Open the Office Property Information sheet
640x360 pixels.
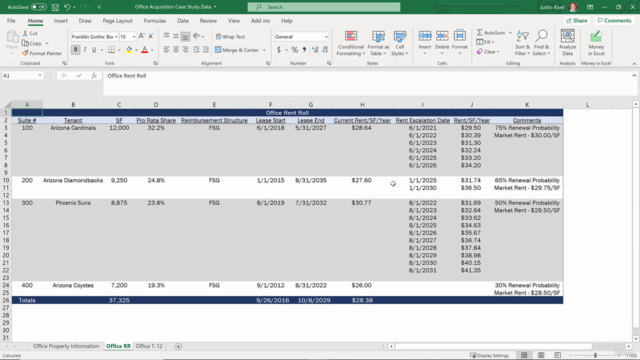coord(66,346)
